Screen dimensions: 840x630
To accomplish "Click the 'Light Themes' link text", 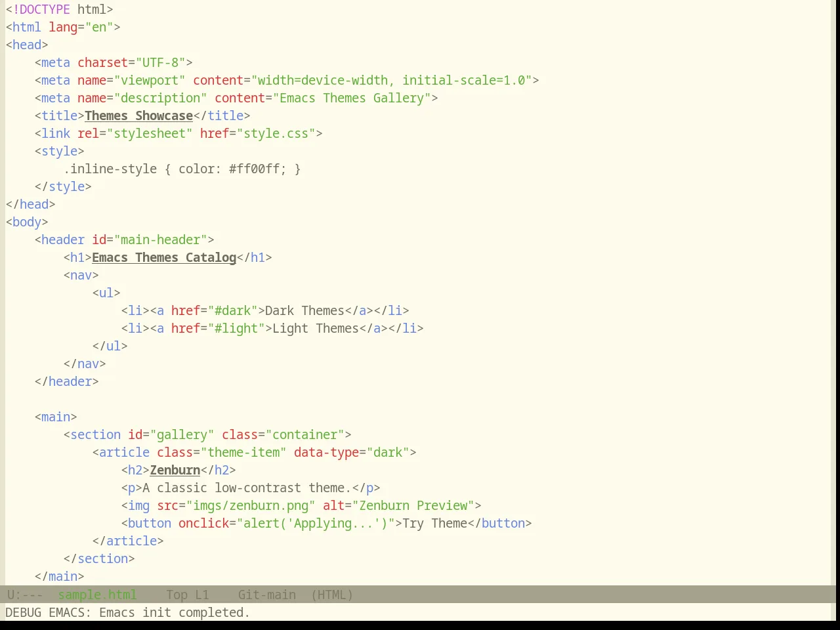I will (316, 329).
